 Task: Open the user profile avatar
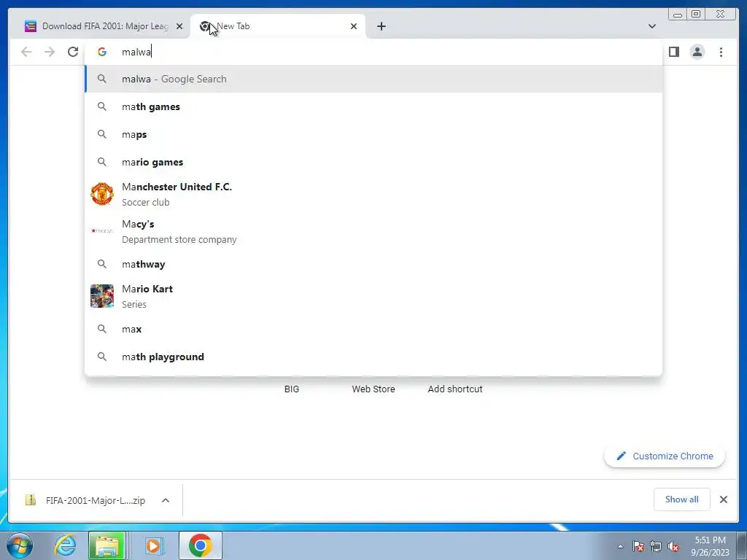tap(697, 52)
